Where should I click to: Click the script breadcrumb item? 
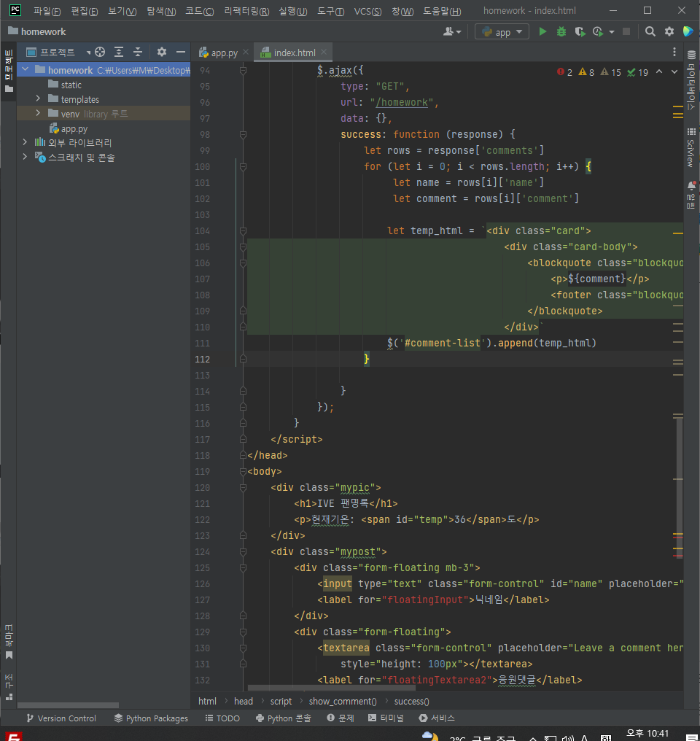[x=281, y=702]
